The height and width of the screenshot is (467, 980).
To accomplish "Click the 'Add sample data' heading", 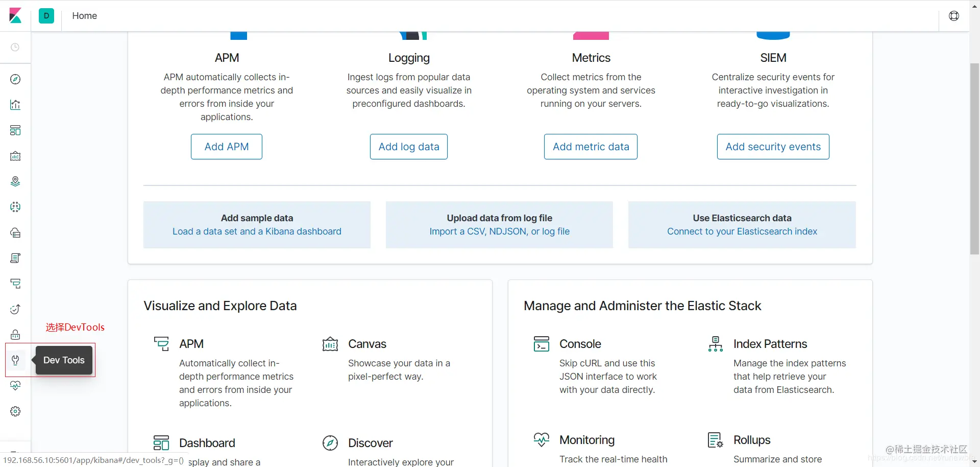I will (x=257, y=218).
